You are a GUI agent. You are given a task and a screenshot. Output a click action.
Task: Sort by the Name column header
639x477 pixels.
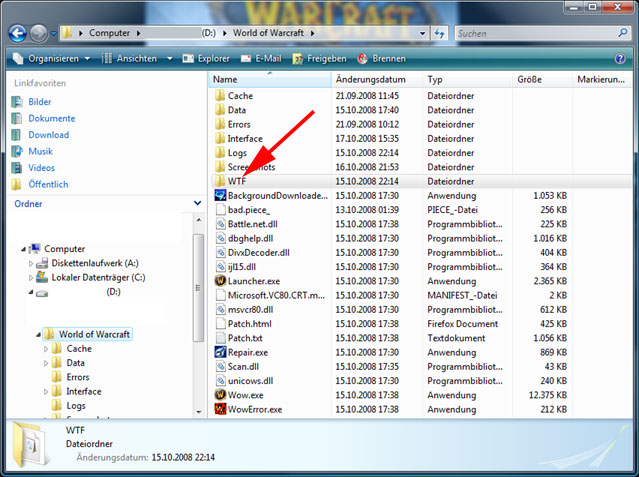click(270, 80)
